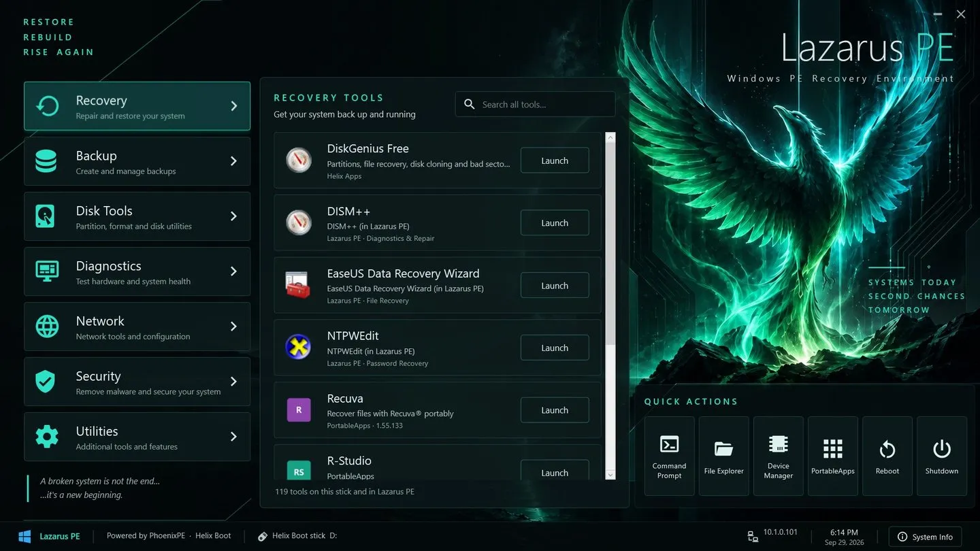
Task: Click the Helix Boot stick drive icon
Action: point(263,536)
